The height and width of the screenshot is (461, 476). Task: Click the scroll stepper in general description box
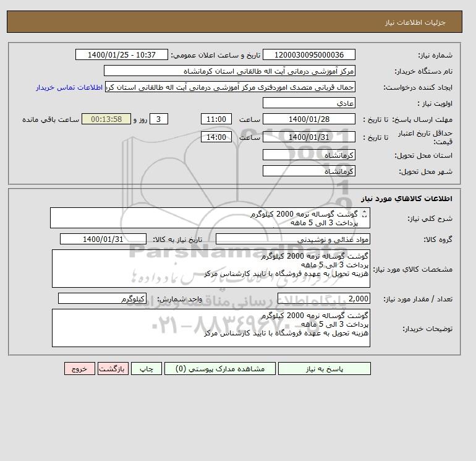(365, 214)
